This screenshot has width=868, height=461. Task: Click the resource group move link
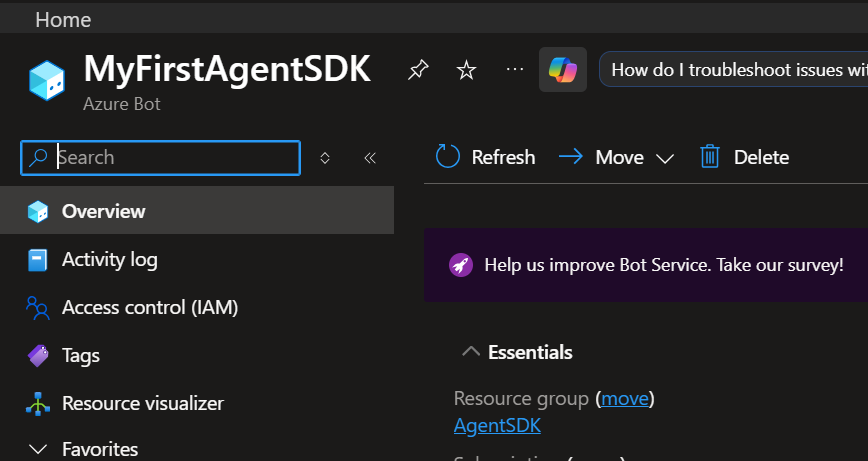[x=625, y=398]
